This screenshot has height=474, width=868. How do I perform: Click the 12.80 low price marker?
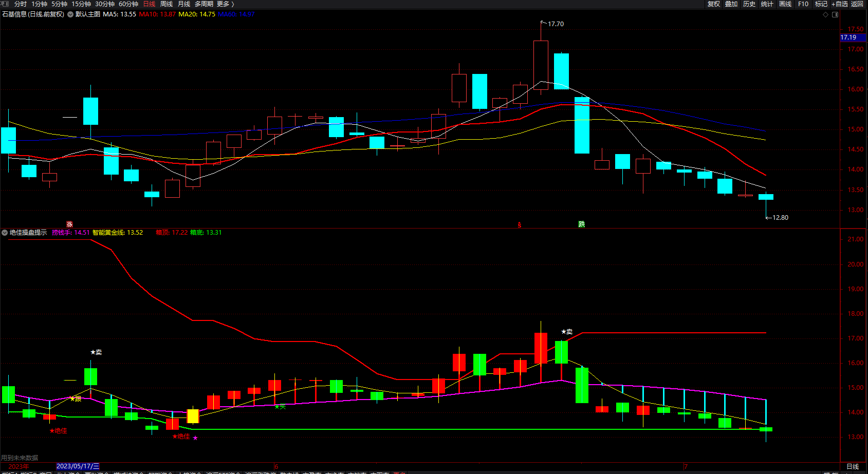point(780,218)
